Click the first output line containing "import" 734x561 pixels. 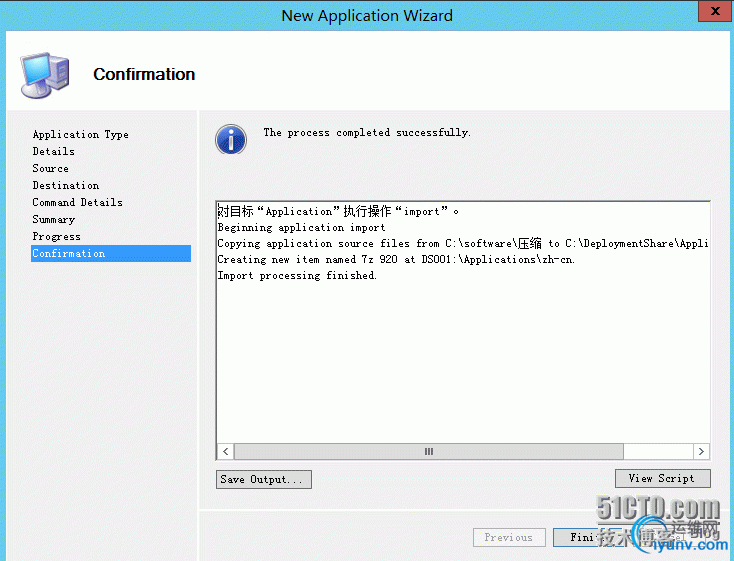[338, 211]
